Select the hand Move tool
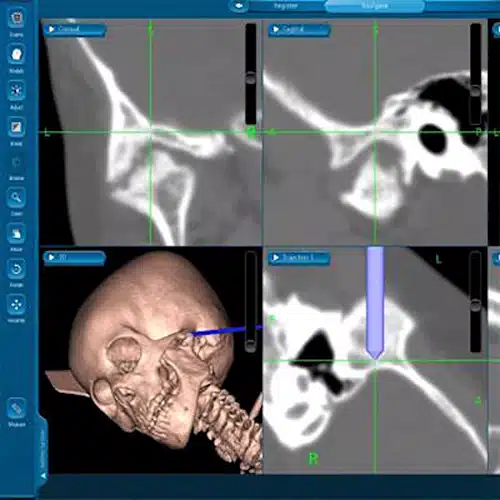Screen dimensions: 500x500 pyautogui.click(x=16, y=233)
